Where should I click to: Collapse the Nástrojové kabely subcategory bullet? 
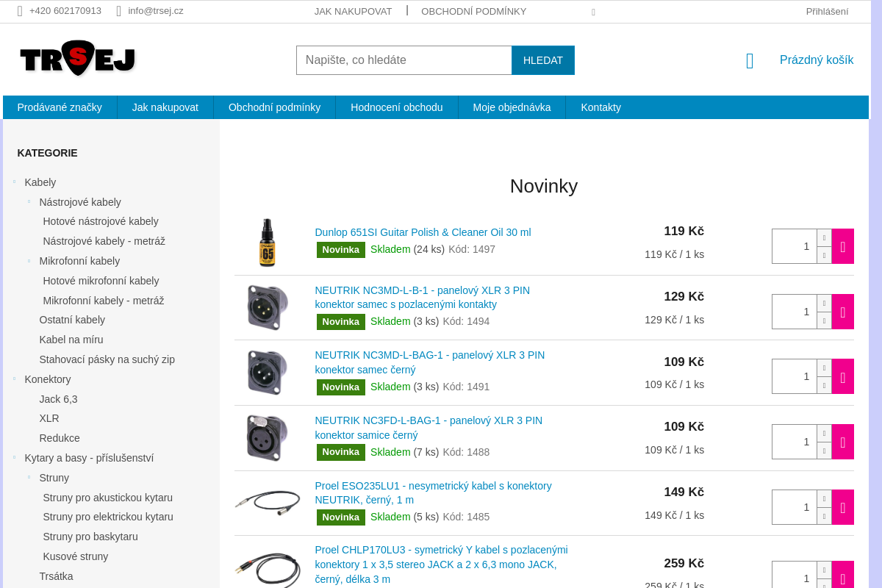(x=29, y=201)
